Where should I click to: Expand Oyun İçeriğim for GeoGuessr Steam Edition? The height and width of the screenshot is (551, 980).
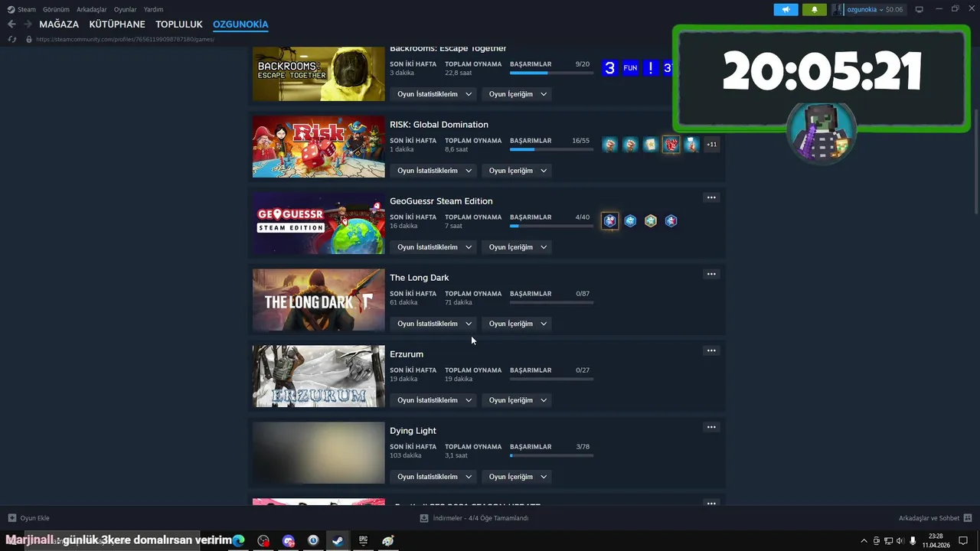click(518, 247)
